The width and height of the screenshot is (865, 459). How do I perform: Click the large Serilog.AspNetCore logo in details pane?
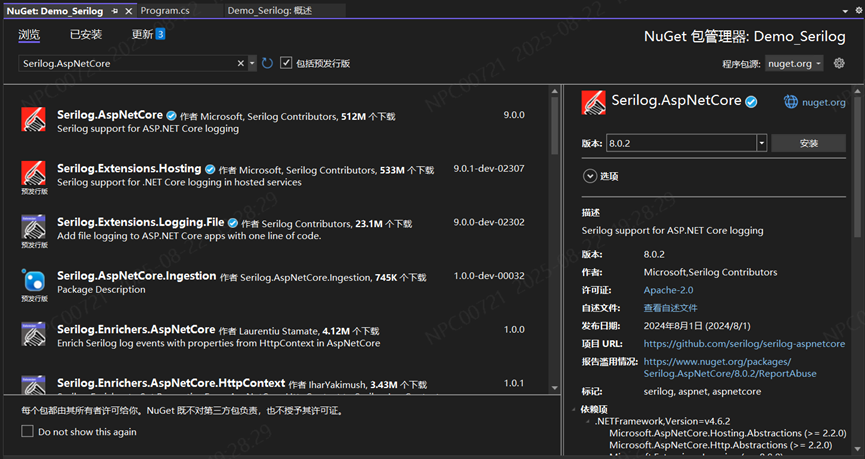[x=594, y=103]
